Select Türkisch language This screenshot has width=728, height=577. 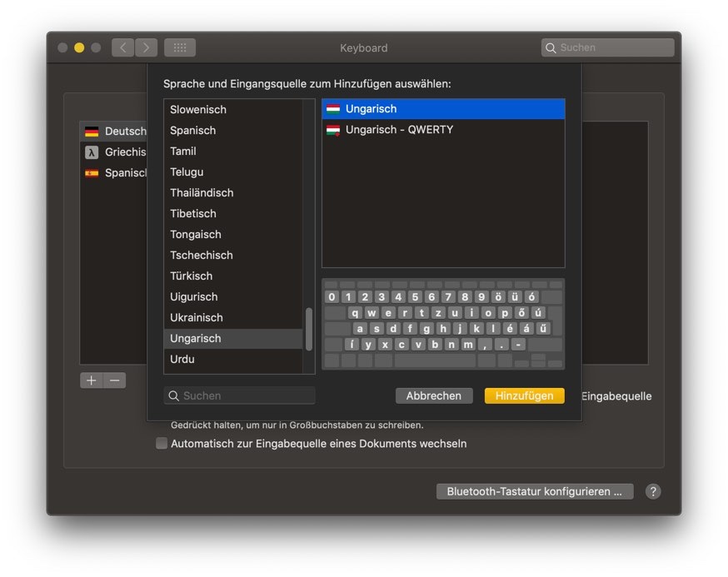pos(233,276)
